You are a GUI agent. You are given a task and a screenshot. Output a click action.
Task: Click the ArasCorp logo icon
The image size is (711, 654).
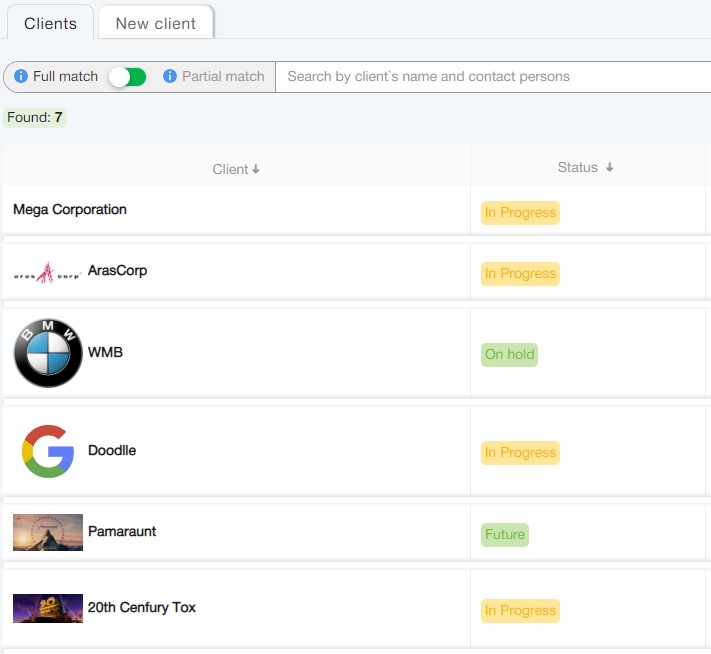point(47,272)
